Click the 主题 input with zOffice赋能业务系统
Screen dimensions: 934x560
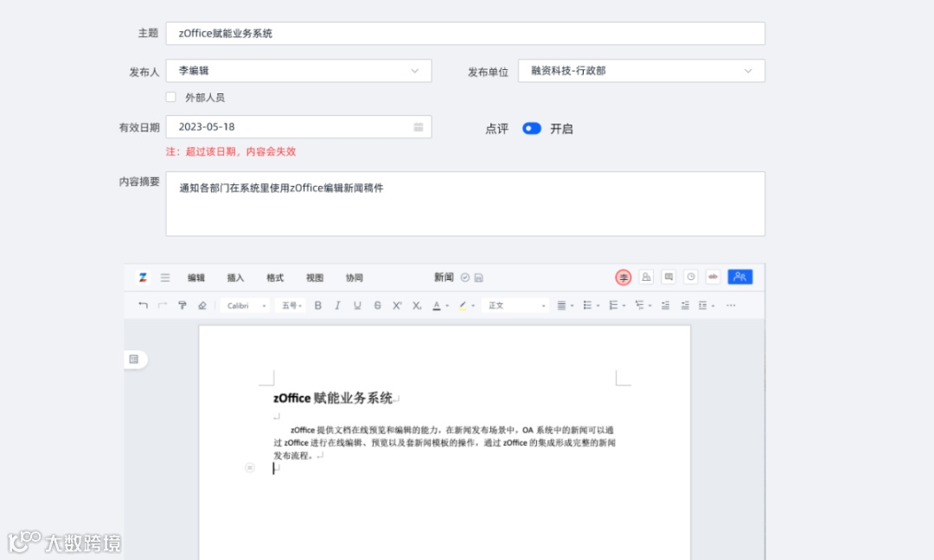465,34
